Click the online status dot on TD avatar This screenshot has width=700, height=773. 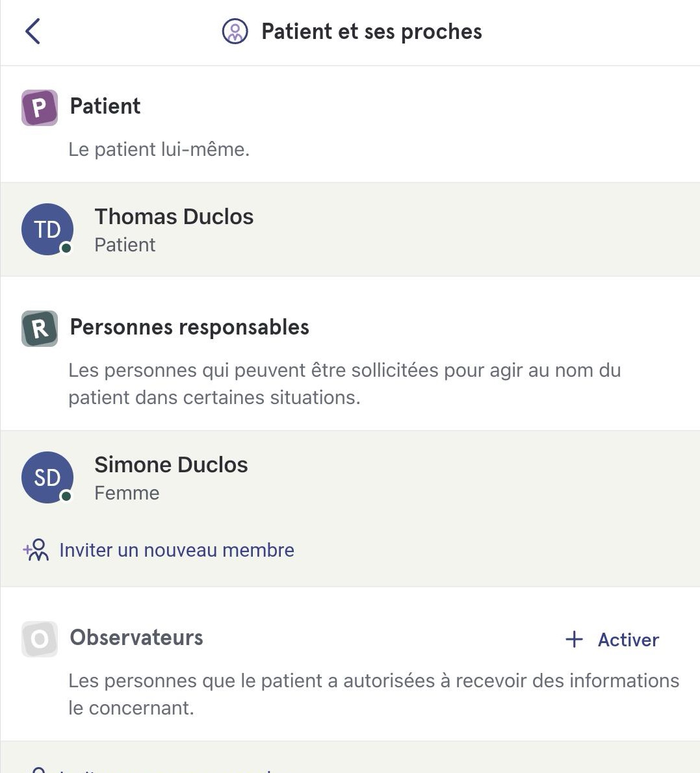66,248
